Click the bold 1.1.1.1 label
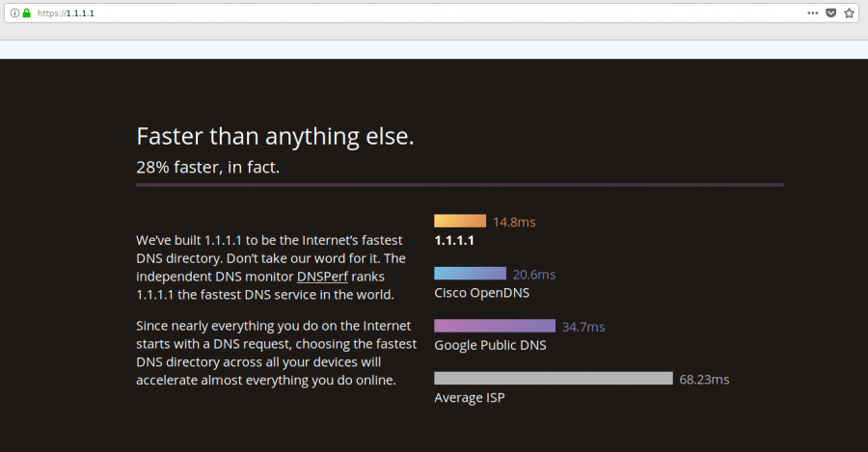The image size is (868, 452). click(x=454, y=240)
